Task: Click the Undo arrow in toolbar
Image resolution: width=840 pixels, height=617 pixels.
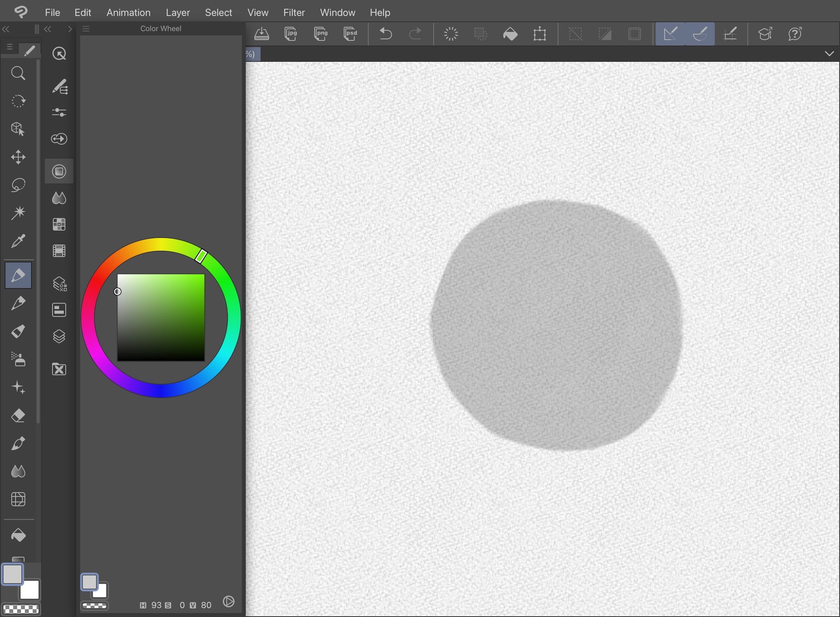Action: click(385, 34)
